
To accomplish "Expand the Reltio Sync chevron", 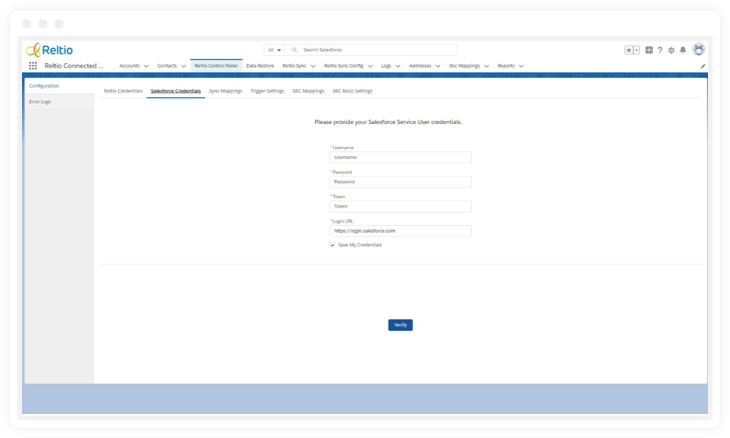I will (x=313, y=66).
